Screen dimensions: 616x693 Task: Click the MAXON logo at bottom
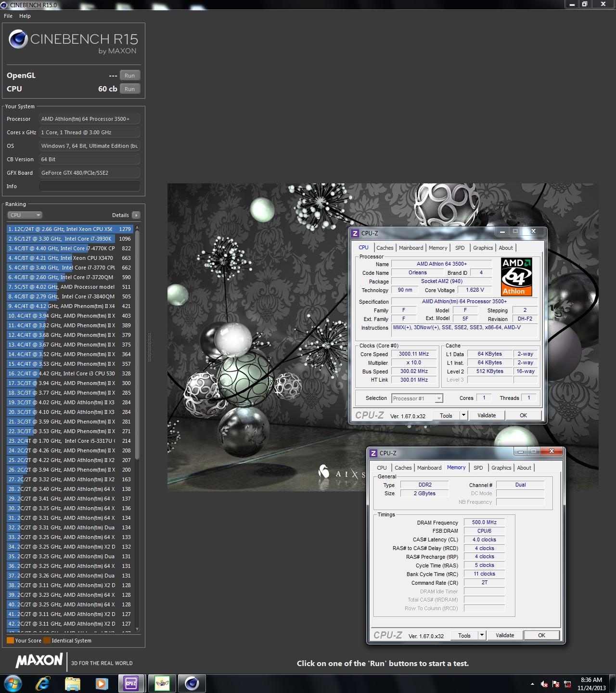[39, 661]
